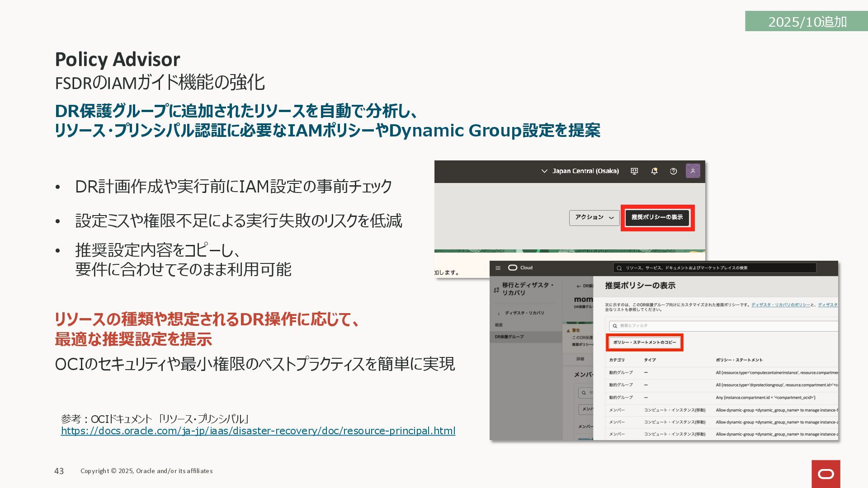Open the help question mark icon
Viewport: 868px width, 488px height.
673,171
